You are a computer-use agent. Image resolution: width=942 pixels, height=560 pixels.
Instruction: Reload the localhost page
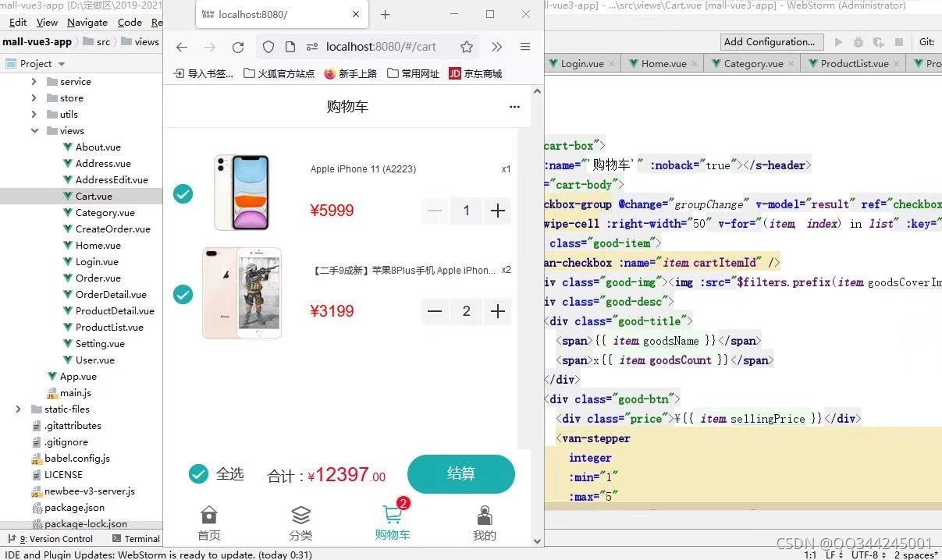coord(238,47)
